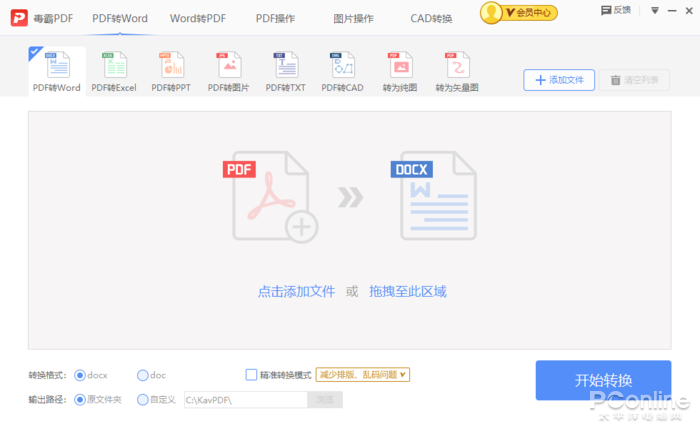Viewport: 700px width, 429px height.
Task: Expand the 减少排版、乱码问题 dropdown
Action: pyautogui.click(x=362, y=375)
